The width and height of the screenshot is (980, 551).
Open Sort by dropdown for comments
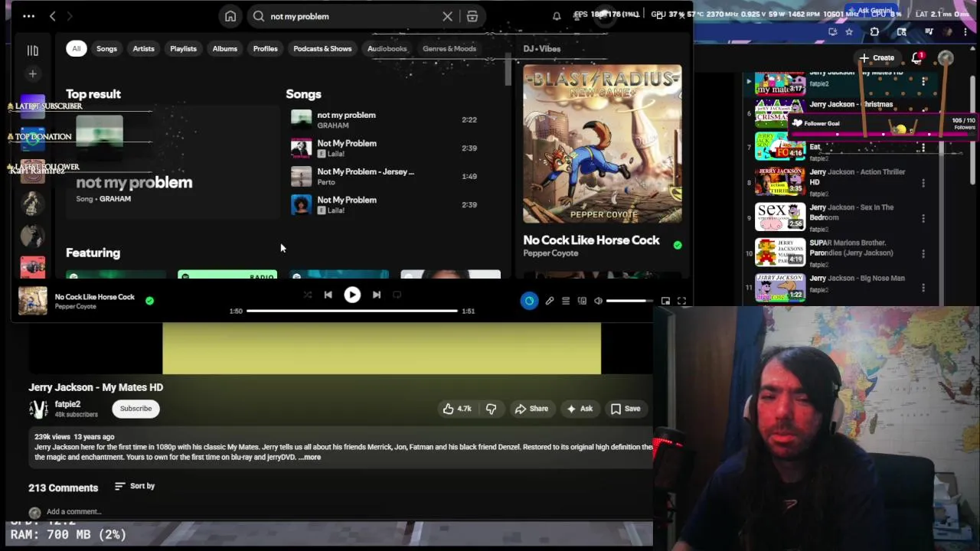pos(135,486)
